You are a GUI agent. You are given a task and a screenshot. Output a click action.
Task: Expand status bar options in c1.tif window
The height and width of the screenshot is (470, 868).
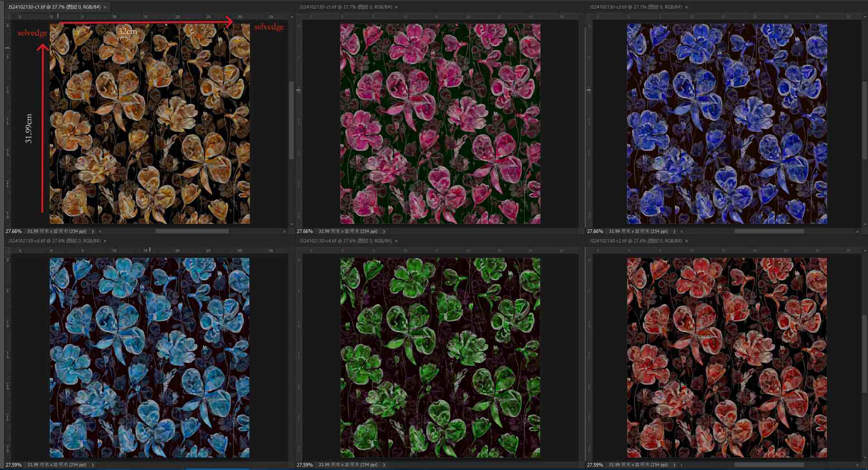coord(93,231)
